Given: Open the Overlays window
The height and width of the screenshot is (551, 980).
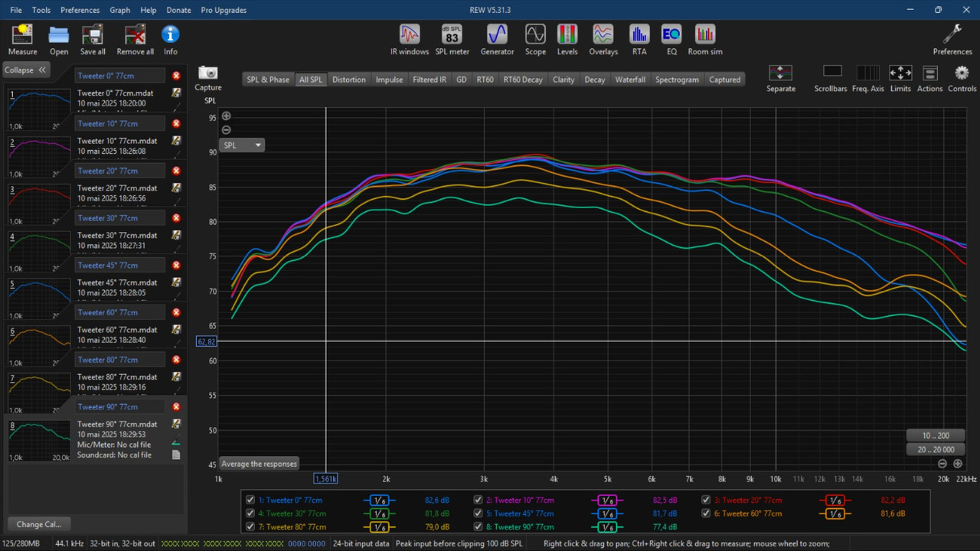Looking at the screenshot, I should pos(603,40).
